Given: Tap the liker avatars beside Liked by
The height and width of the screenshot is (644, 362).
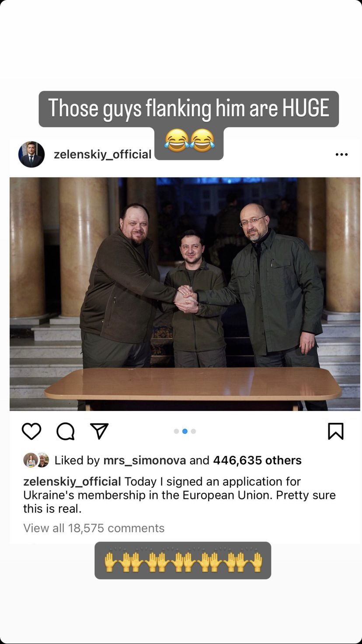Looking at the screenshot, I should (x=36, y=460).
